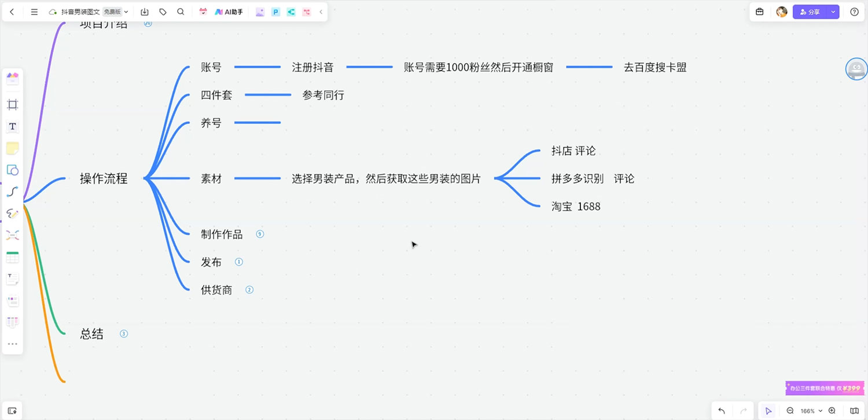Open the AI助手 assistant
868x420 pixels.
pyautogui.click(x=226, y=11)
